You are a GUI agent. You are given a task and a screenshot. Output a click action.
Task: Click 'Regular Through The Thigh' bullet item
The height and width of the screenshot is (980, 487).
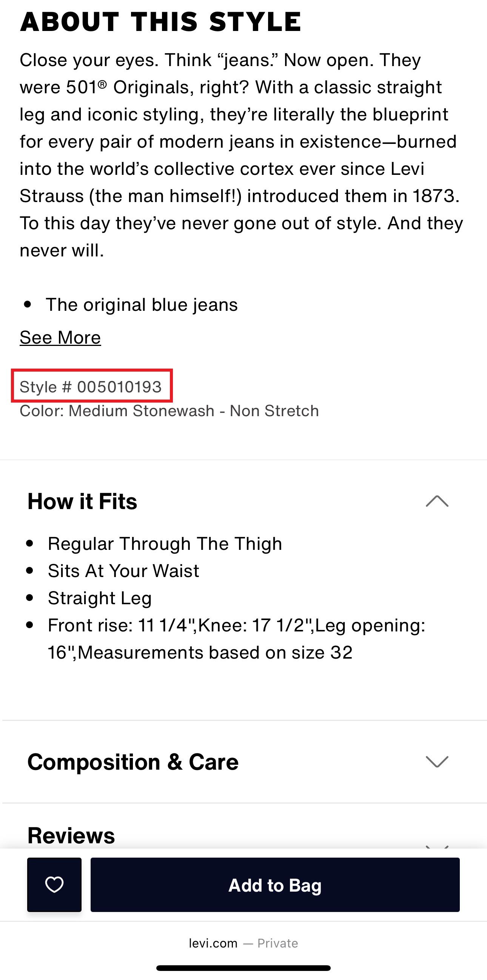(165, 544)
